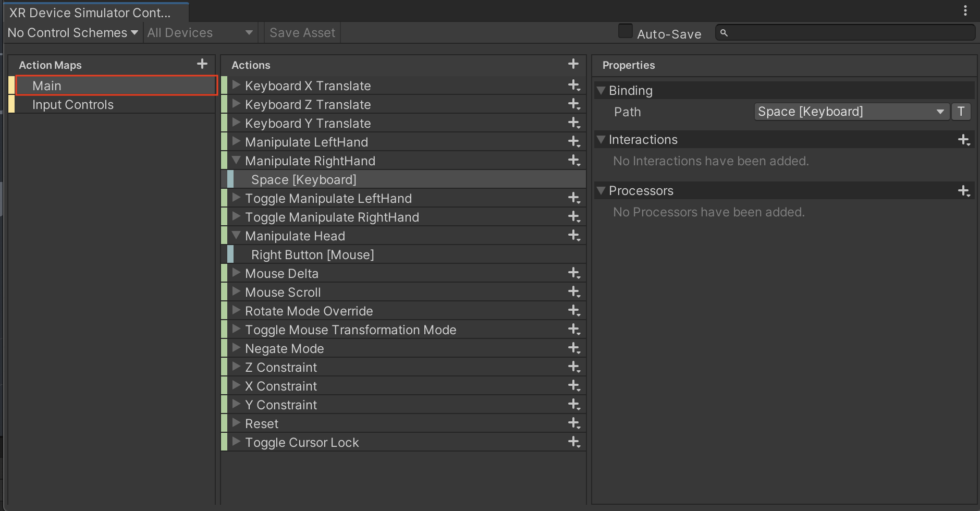Expand the Mouse Delta action
This screenshot has width=980, height=511.
click(236, 273)
